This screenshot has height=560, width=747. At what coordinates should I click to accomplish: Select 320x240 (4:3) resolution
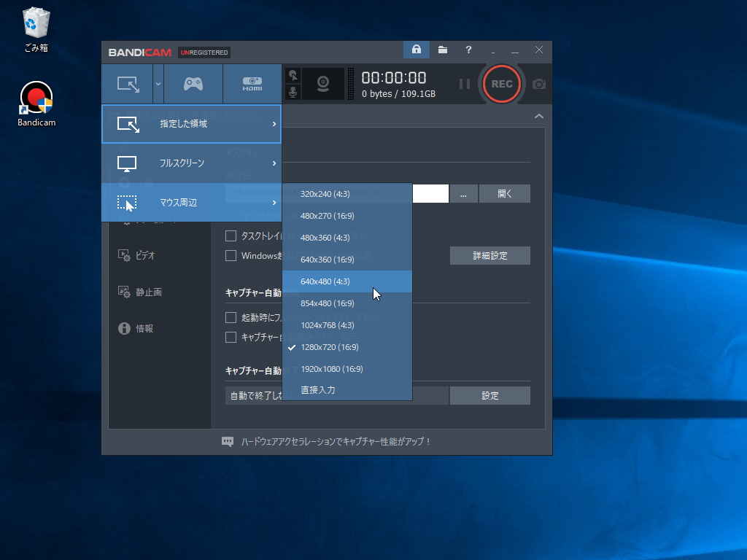[x=347, y=194]
